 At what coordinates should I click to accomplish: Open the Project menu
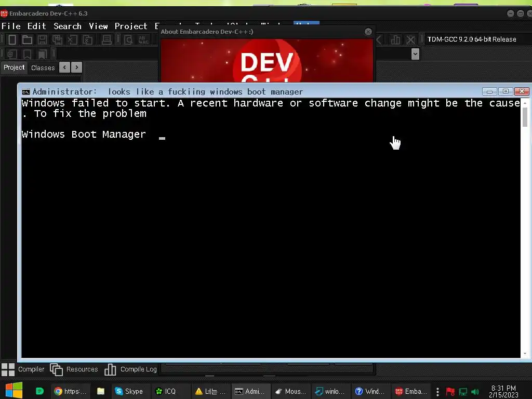click(x=131, y=26)
